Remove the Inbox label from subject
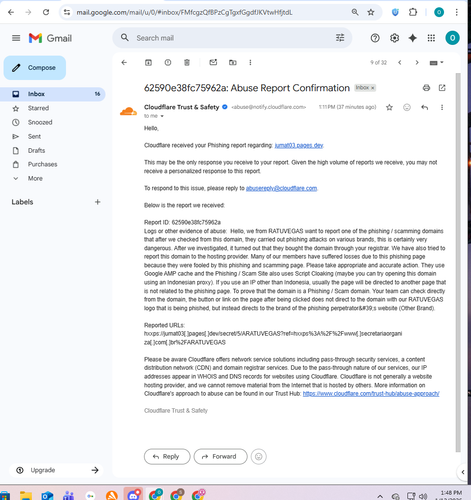 (373, 88)
